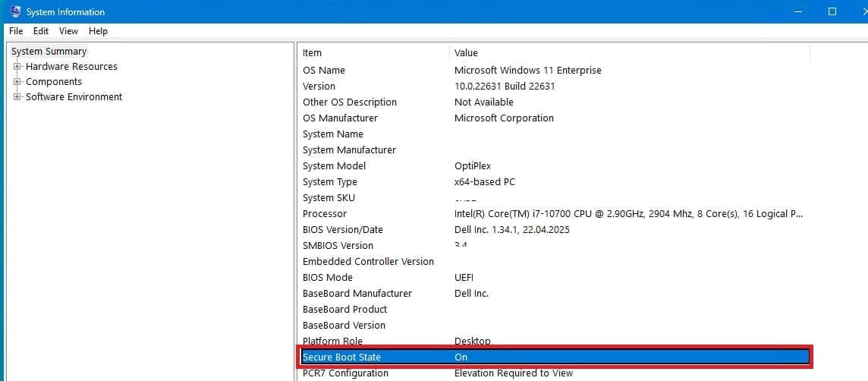The width and height of the screenshot is (868, 381).
Task: Select the System Model row
Action: point(554,166)
